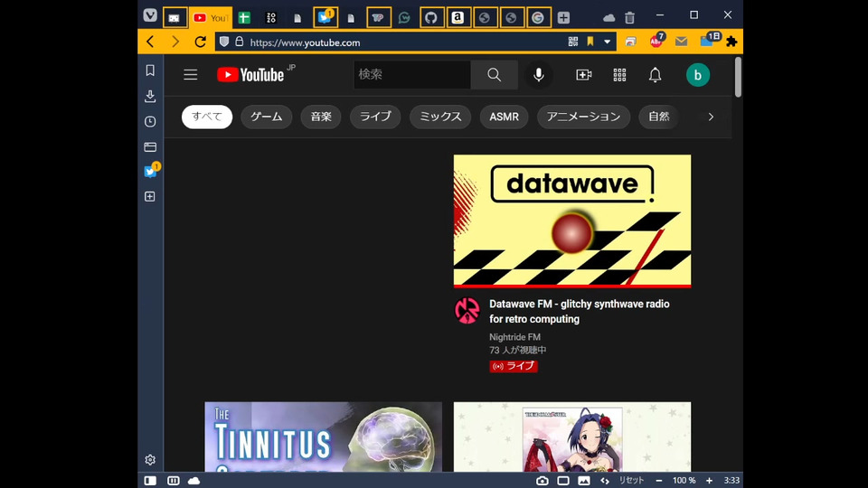Screen dimensions: 868x488
Task: Increase page zoom with plus button
Action: click(709, 480)
